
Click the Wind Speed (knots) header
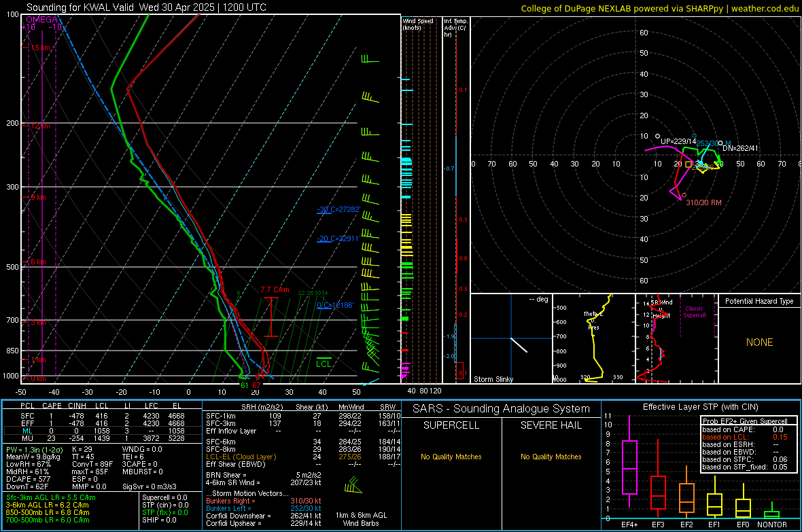pos(418,24)
